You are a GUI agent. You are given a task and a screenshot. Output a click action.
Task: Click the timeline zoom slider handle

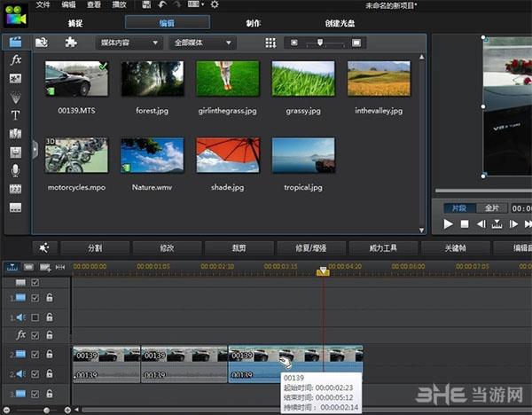(46, 411)
